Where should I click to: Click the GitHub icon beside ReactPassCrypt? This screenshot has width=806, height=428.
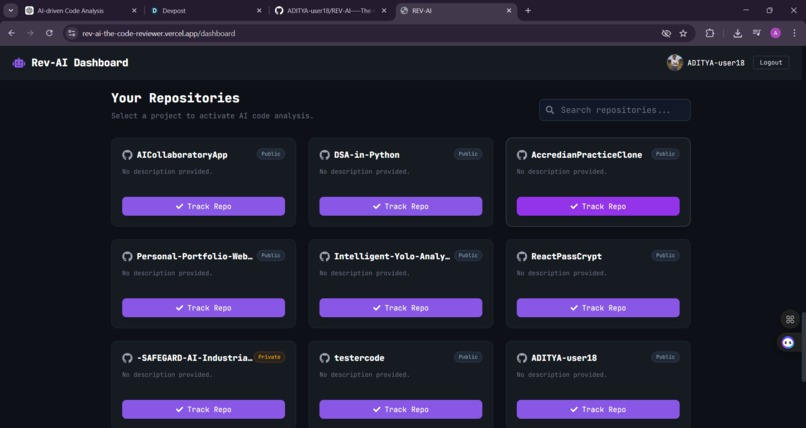coord(522,256)
